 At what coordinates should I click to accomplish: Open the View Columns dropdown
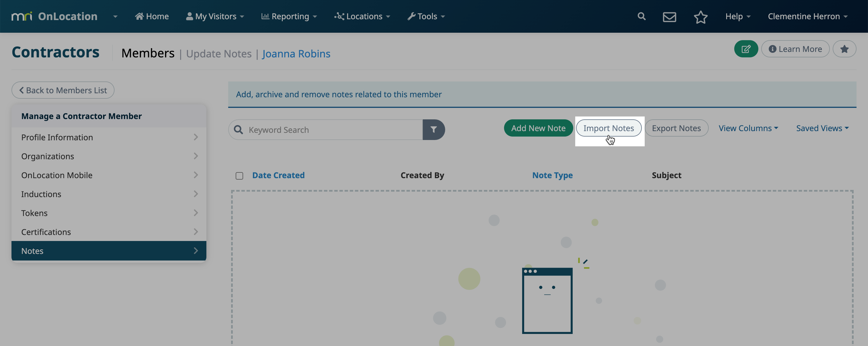click(748, 128)
